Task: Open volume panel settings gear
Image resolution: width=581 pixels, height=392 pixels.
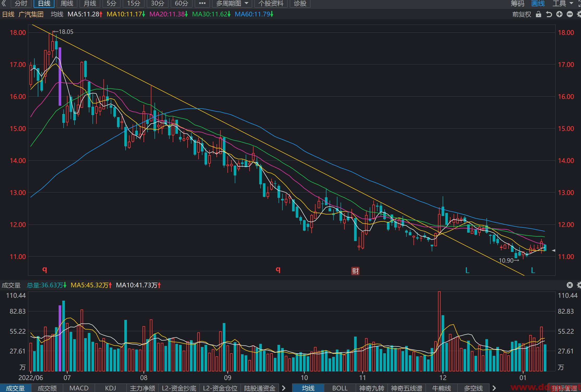Action: pyautogui.click(x=579, y=285)
